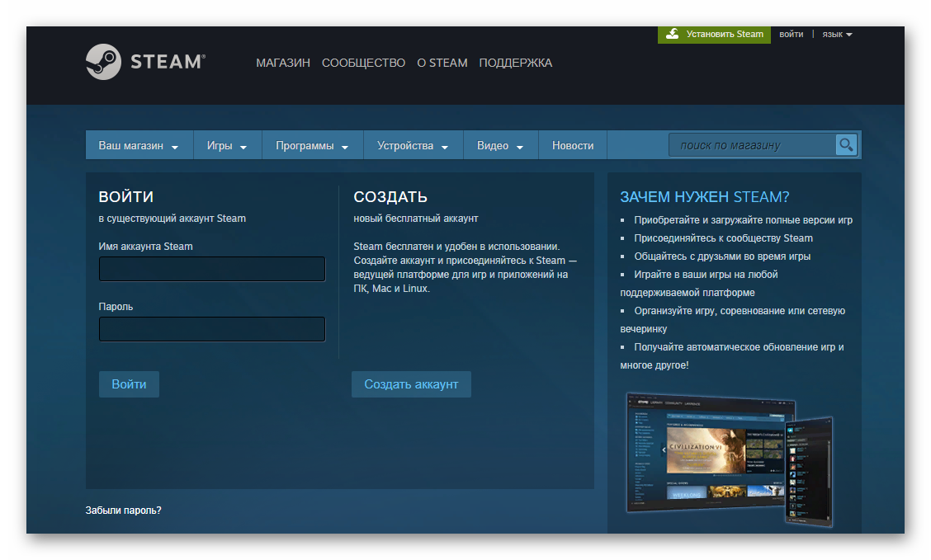Viewport: 931px width, 560px height.
Task: Open ПОДДЕРЖКА in top navigation
Action: pos(516,63)
